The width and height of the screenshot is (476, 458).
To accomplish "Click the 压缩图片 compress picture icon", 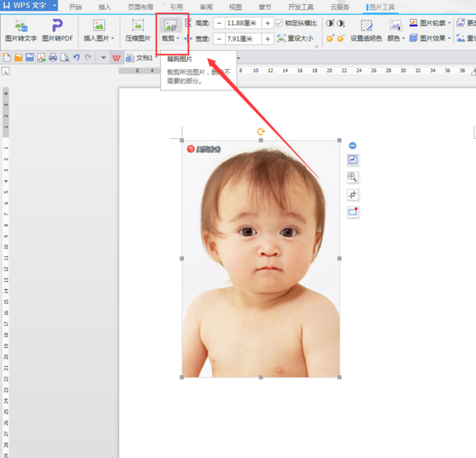I will click(138, 30).
